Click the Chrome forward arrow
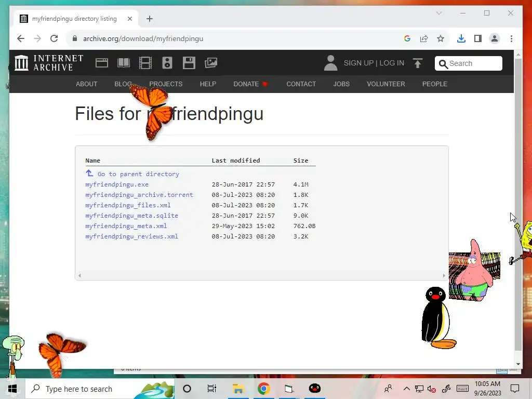 (x=37, y=38)
